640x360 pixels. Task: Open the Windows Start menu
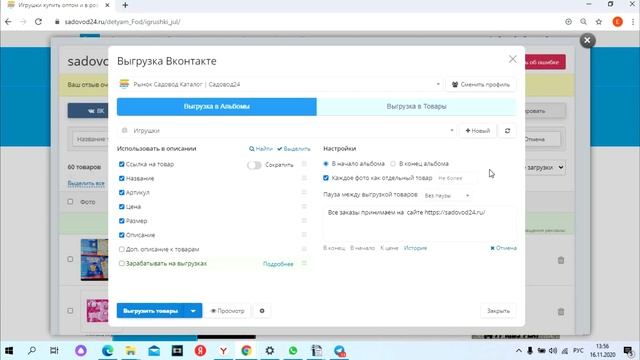9,351
